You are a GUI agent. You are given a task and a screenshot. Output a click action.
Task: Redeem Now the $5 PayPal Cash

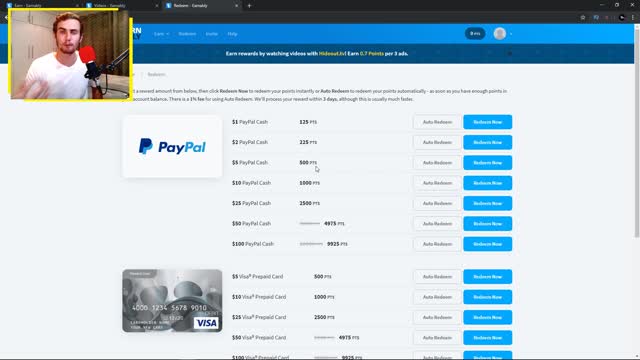[487, 162]
